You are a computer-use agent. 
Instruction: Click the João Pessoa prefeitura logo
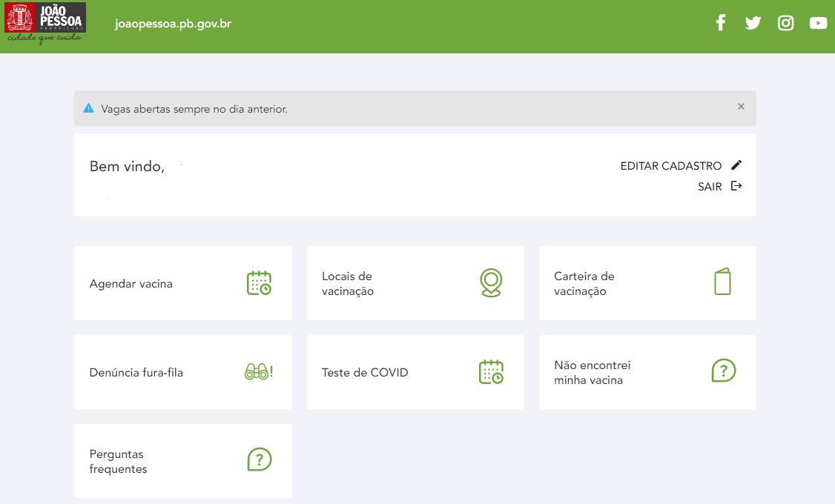[x=45, y=22]
